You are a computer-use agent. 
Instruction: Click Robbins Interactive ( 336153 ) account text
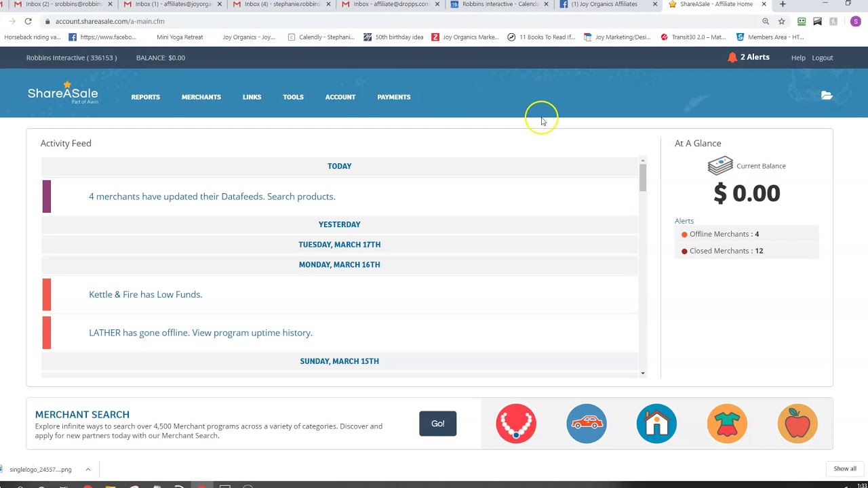[71, 58]
